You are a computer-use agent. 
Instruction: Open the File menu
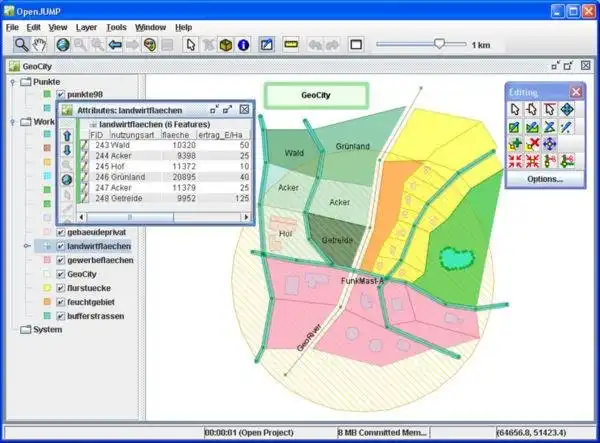click(x=12, y=27)
